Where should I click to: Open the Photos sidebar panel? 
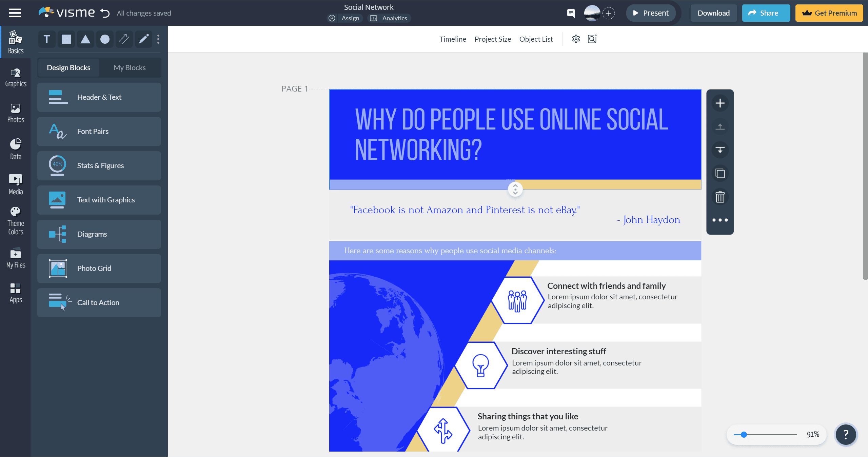point(16,114)
